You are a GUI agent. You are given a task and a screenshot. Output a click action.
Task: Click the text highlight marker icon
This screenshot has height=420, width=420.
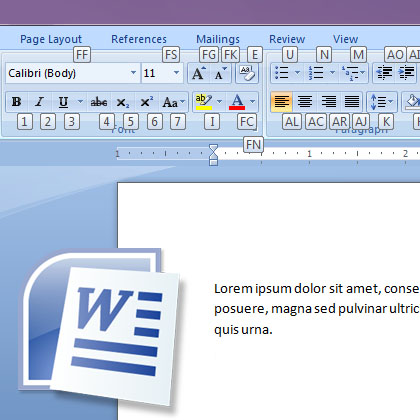204,102
